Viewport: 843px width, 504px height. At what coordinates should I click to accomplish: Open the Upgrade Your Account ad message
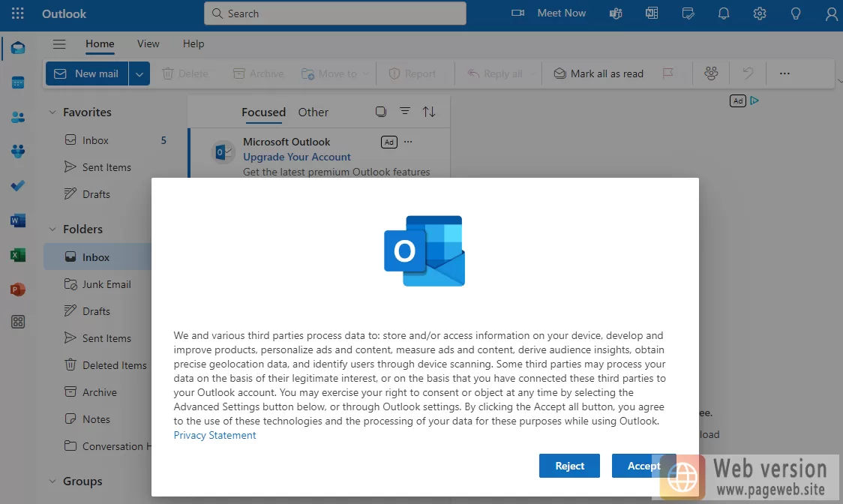click(x=319, y=153)
